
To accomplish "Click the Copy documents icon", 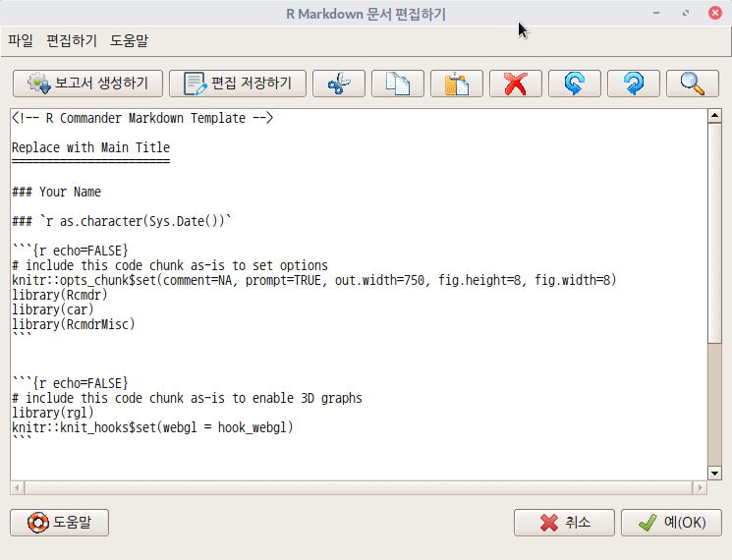I will [x=397, y=84].
